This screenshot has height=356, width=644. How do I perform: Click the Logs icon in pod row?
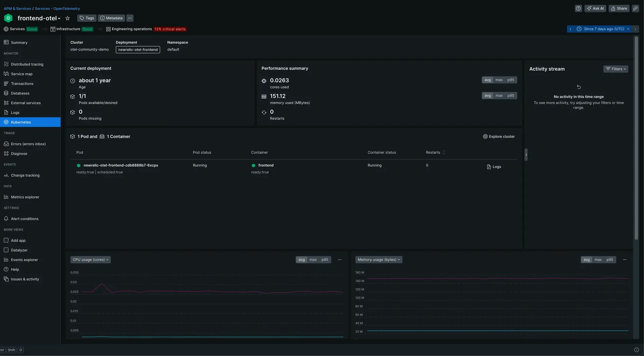(x=489, y=167)
